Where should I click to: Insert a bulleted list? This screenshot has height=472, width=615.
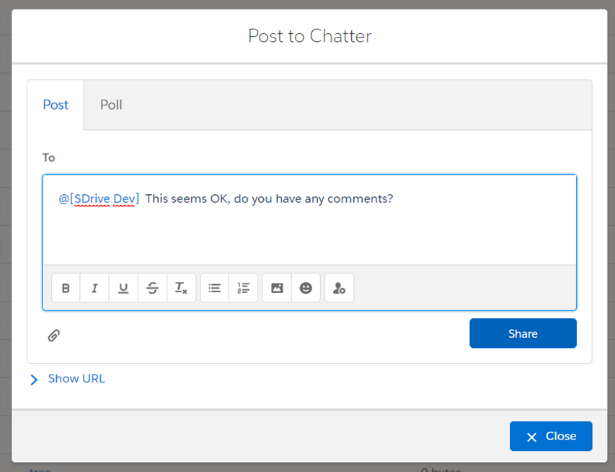215,288
